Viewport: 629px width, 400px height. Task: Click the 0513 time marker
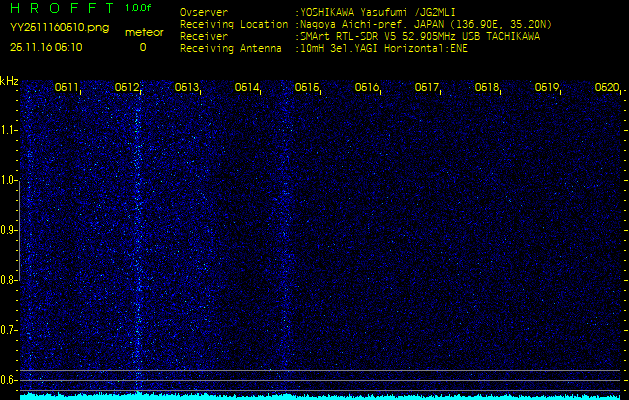tap(187, 87)
